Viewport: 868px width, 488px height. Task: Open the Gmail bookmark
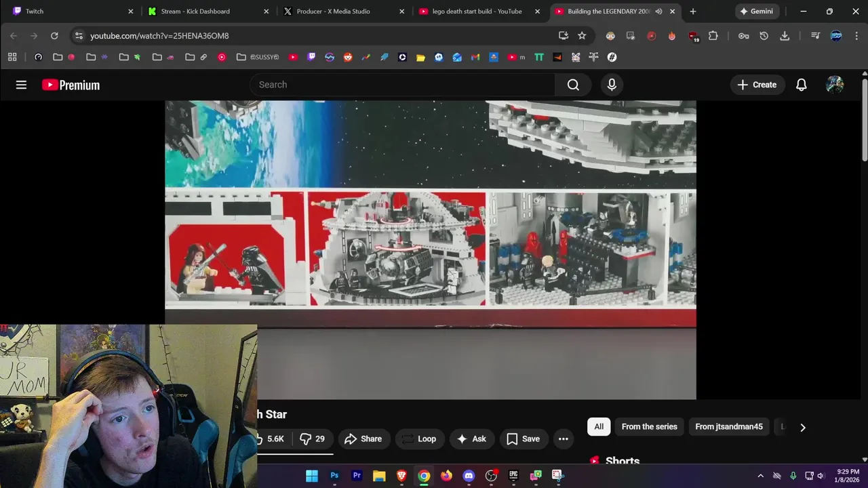[x=475, y=58]
